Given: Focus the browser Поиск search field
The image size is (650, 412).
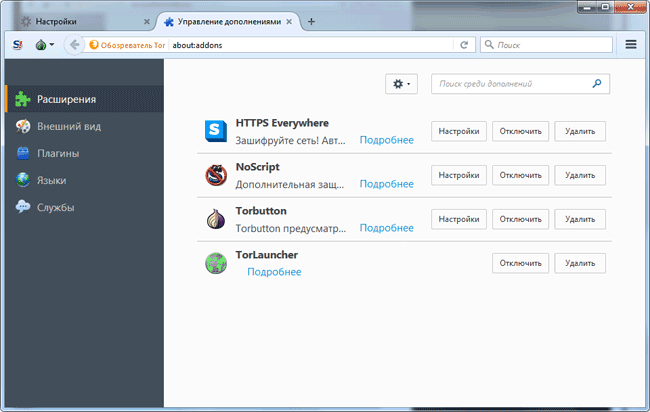Looking at the screenshot, I should point(546,45).
